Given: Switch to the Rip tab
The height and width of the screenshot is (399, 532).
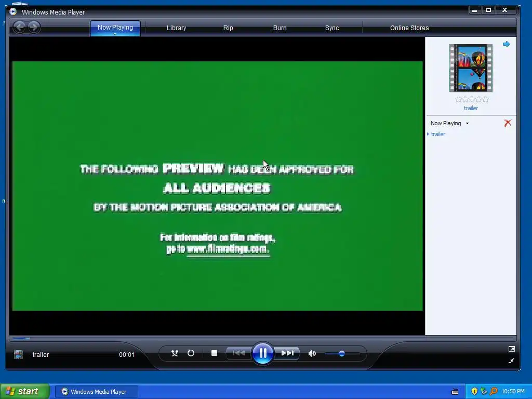Looking at the screenshot, I should pyautogui.click(x=228, y=28).
